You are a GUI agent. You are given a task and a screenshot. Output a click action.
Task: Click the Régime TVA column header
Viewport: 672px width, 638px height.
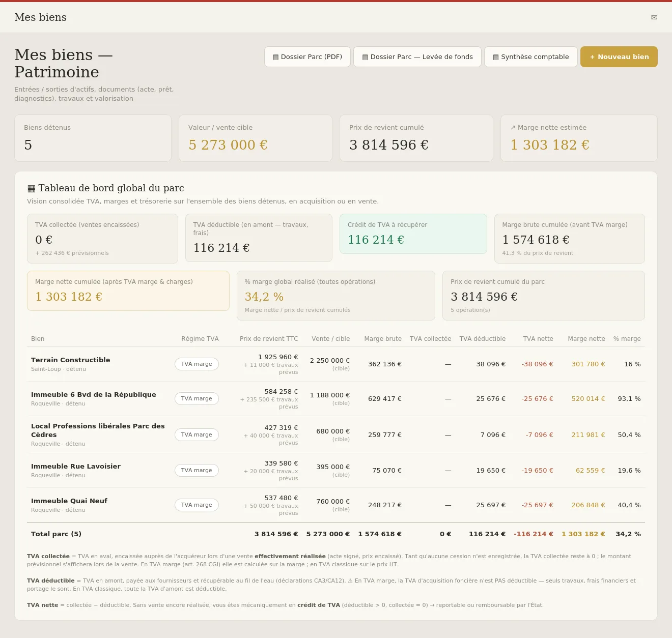(200, 339)
